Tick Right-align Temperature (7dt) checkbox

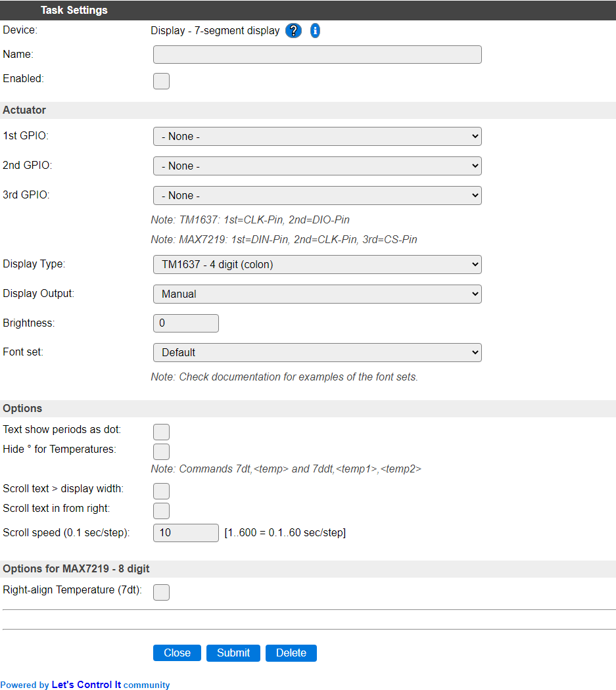tap(161, 592)
